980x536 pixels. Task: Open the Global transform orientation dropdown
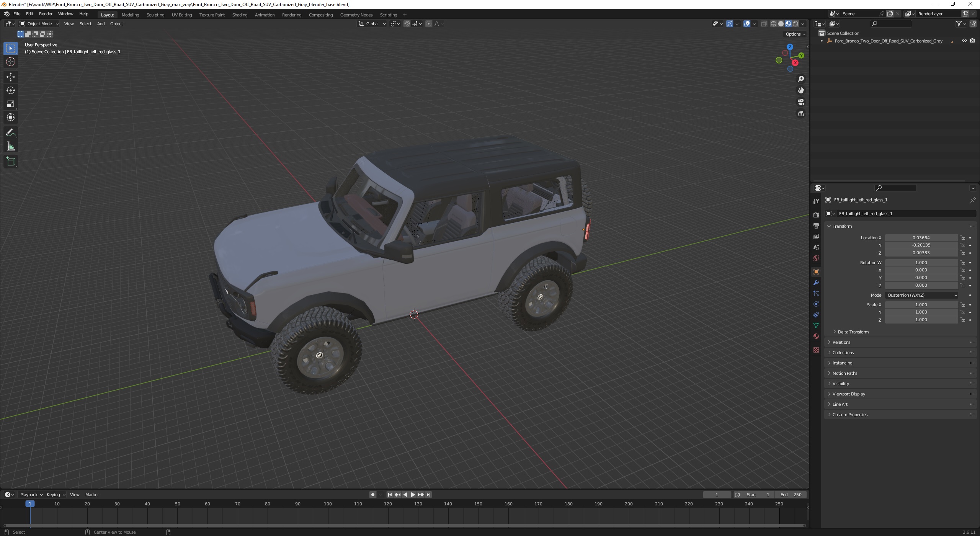point(372,24)
